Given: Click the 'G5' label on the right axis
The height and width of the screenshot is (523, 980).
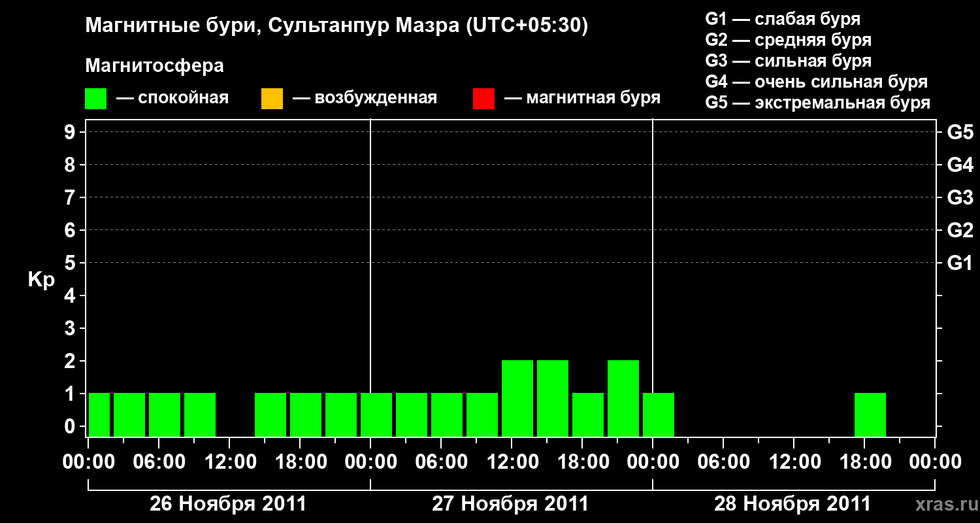Looking at the screenshot, I should [960, 132].
